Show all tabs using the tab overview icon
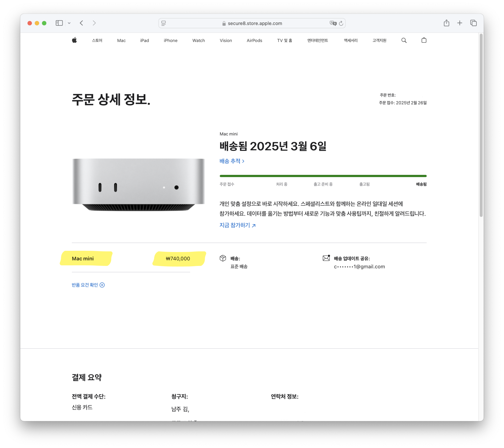Screen dimensions: 504x448 pyautogui.click(x=473, y=23)
